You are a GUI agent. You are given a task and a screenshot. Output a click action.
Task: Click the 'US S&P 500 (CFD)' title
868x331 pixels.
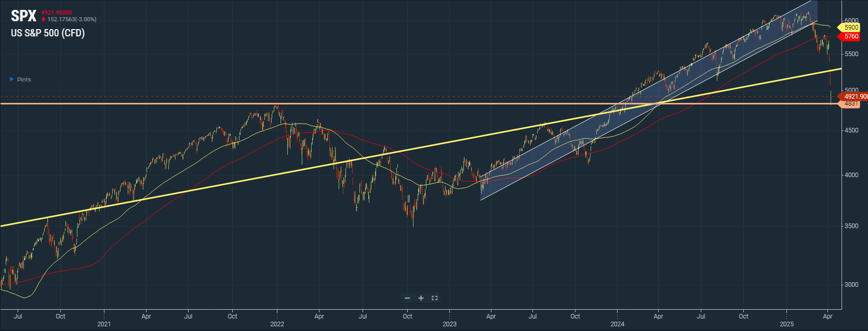(48, 33)
